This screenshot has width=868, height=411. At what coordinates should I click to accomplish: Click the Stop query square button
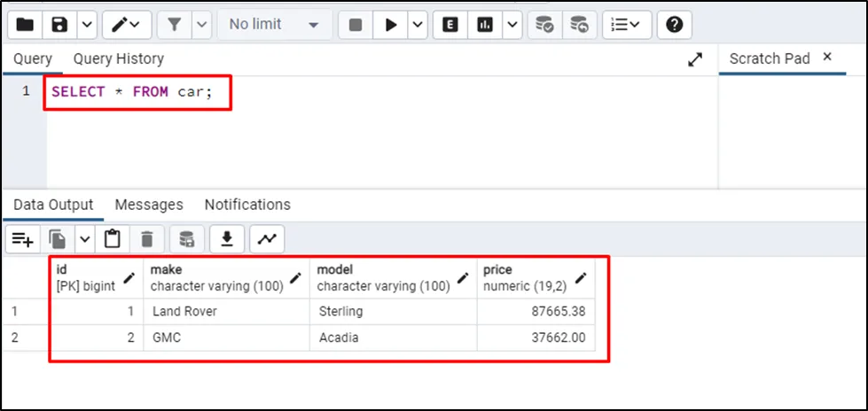356,25
